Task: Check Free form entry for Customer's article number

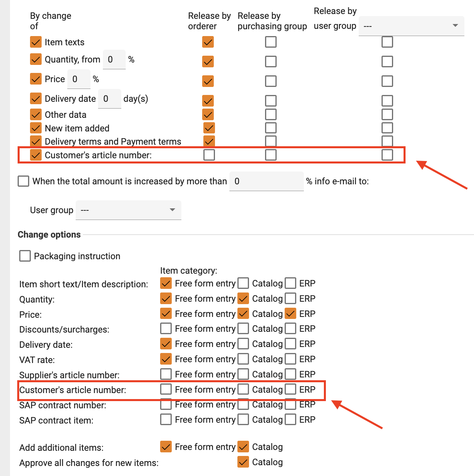Action: click(166, 389)
